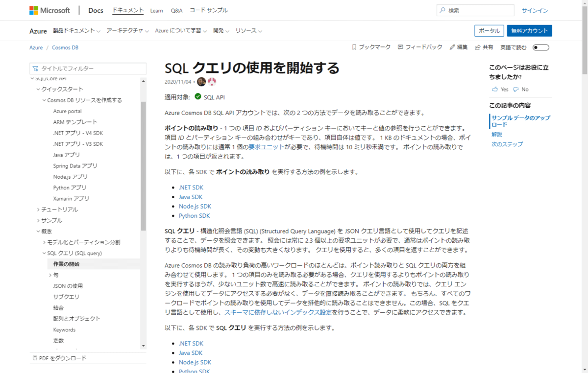Click the green SQL API checkmark icon
588x373 pixels.
[x=198, y=96]
